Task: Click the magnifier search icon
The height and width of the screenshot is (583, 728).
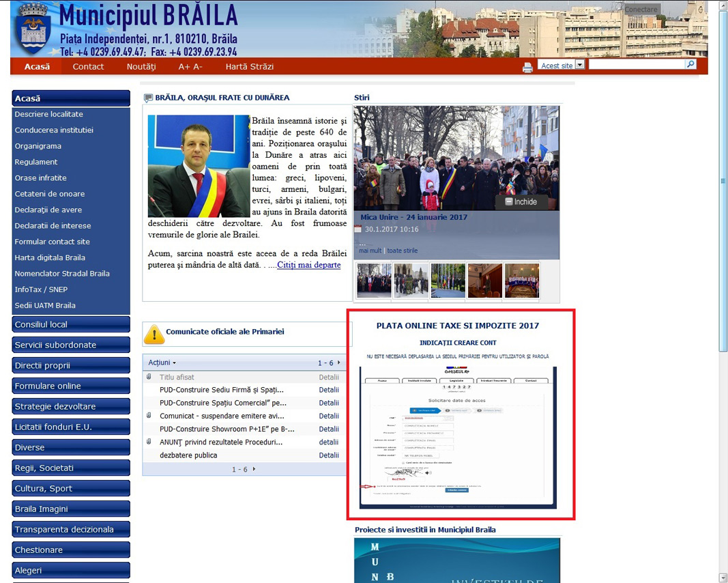Action: coord(690,64)
